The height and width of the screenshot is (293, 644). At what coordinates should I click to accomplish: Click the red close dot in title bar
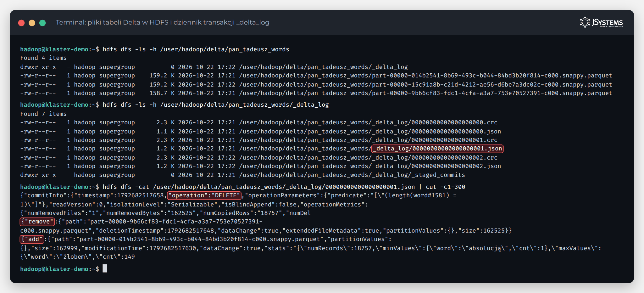(21, 23)
